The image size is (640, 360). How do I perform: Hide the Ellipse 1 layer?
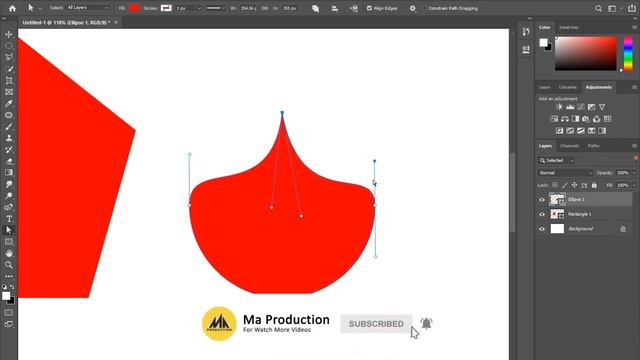(x=542, y=200)
